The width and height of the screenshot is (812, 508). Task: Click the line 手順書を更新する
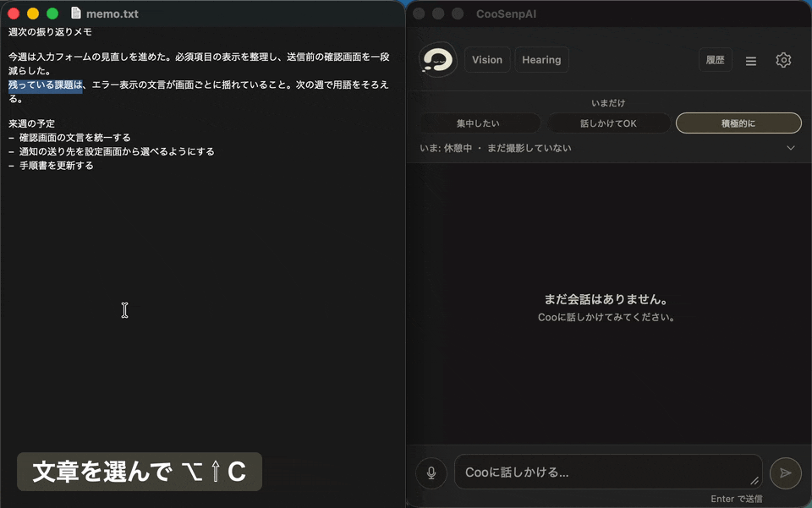[x=52, y=166]
